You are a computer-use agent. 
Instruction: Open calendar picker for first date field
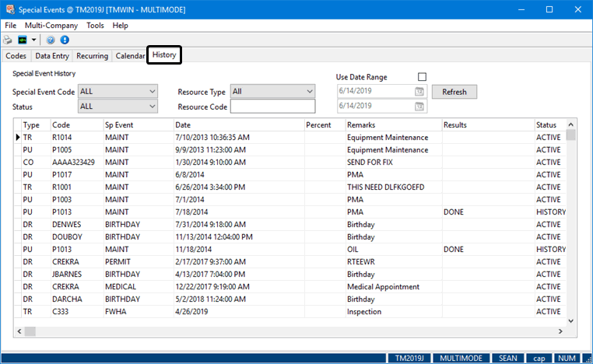(419, 92)
